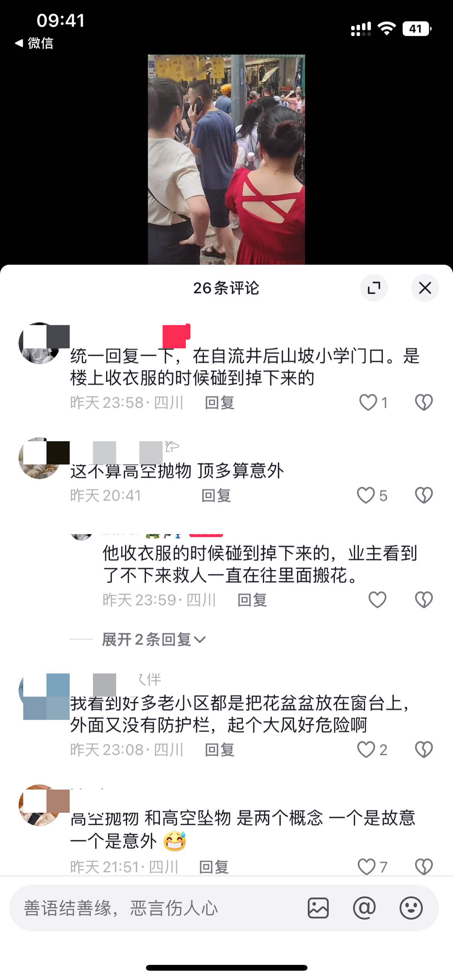Tap the @ mention icon
The width and height of the screenshot is (453, 980).
(x=364, y=908)
